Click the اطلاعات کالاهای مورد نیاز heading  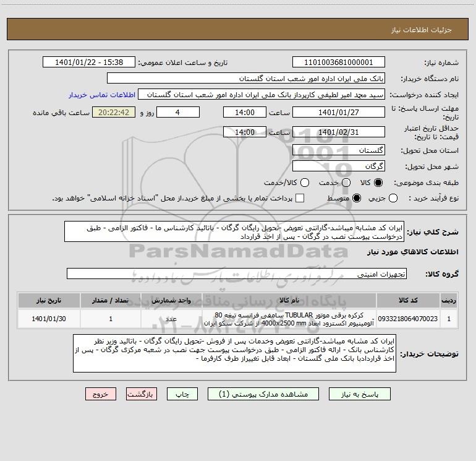pyautogui.click(x=413, y=252)
